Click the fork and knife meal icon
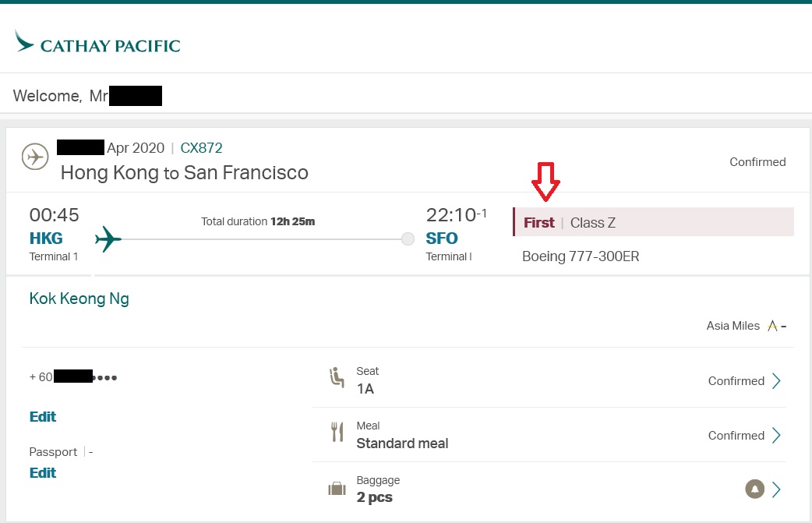The width and height of the screenshot is (812, 523). [x=337, y=433]
